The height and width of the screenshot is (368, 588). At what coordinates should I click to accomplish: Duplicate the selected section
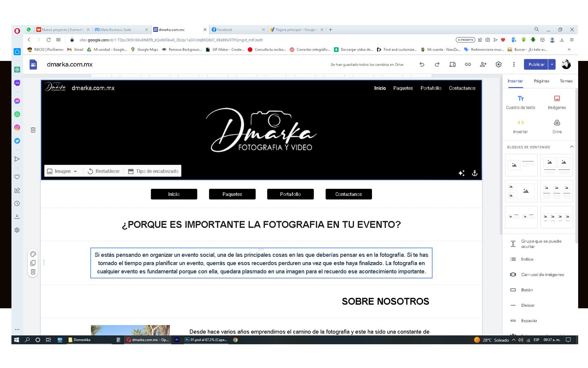coord(33,263)
